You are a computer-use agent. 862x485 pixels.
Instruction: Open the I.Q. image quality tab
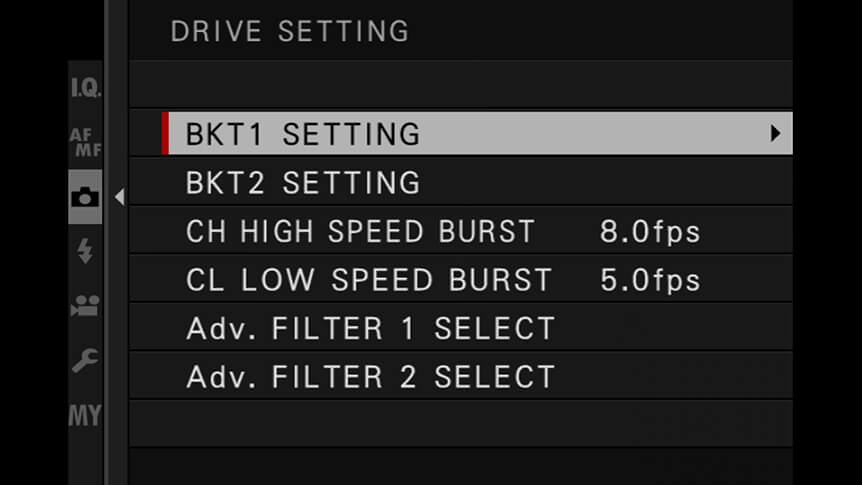coord(86,87)
